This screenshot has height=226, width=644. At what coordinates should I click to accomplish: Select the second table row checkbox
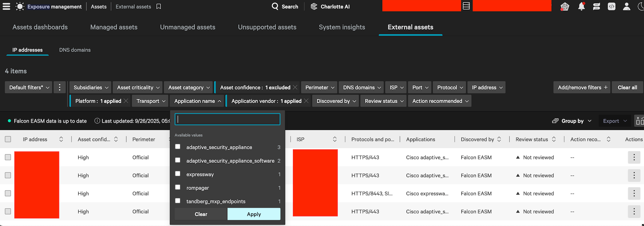(8, 175)
